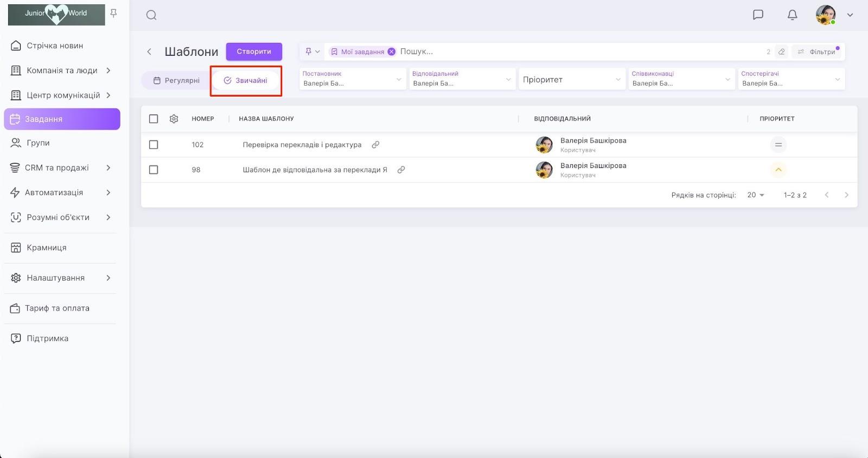The image size is (868, 458).
Task: Change rows per page dropdown showing 20
Action: pos(755,195)
